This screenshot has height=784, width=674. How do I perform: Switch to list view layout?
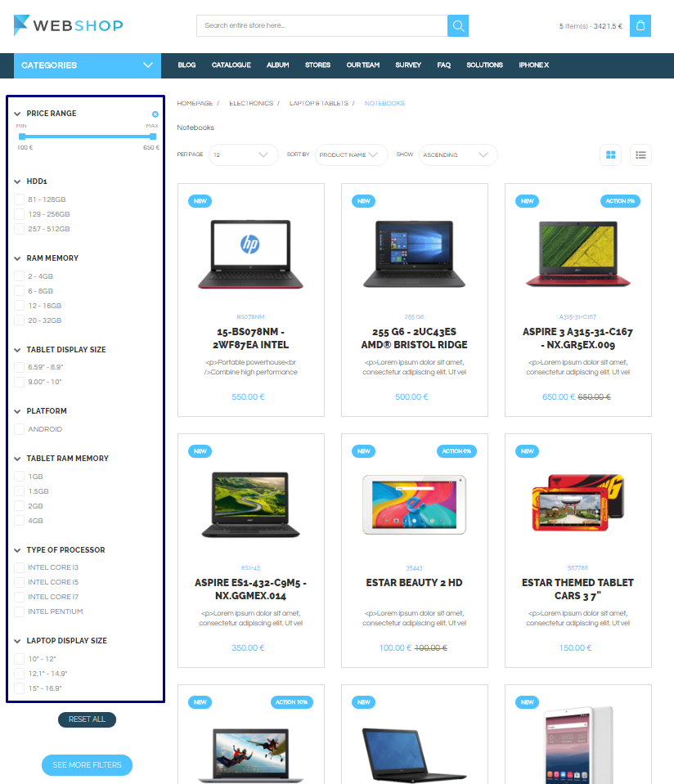coord(640,155)
